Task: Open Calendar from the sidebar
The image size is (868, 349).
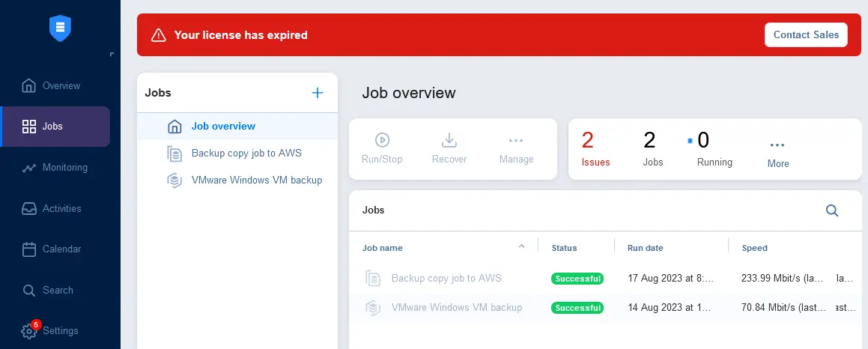Action: [x=55, y=249]
